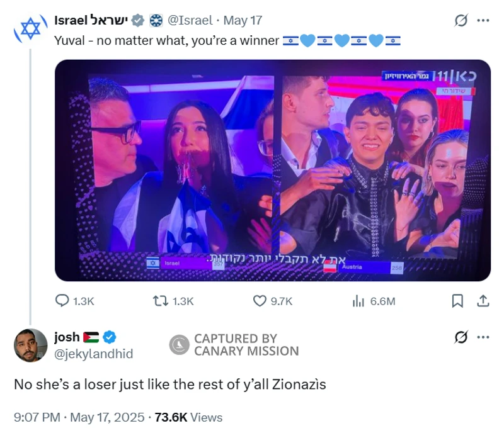Click the reply comment icon

click(62, 301)
